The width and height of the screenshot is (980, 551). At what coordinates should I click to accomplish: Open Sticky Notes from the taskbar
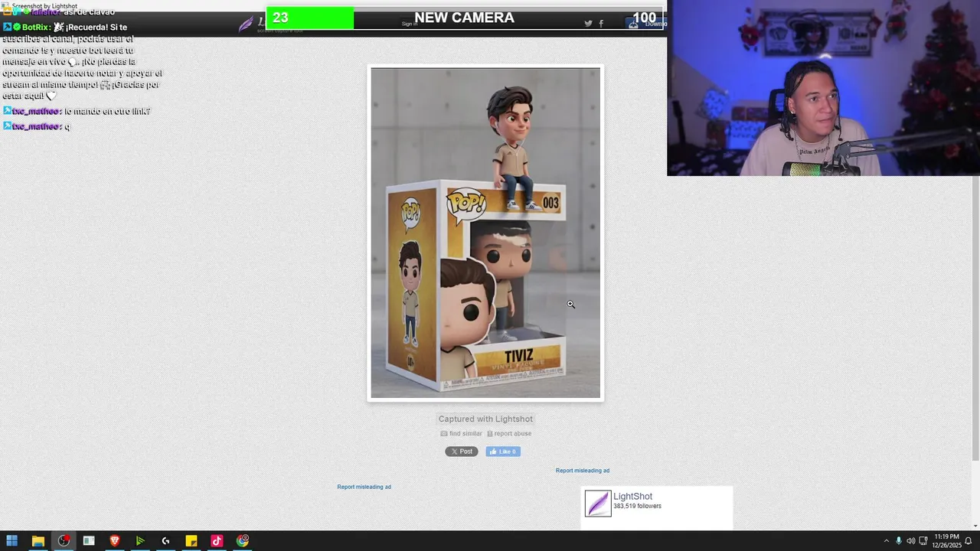191,541
